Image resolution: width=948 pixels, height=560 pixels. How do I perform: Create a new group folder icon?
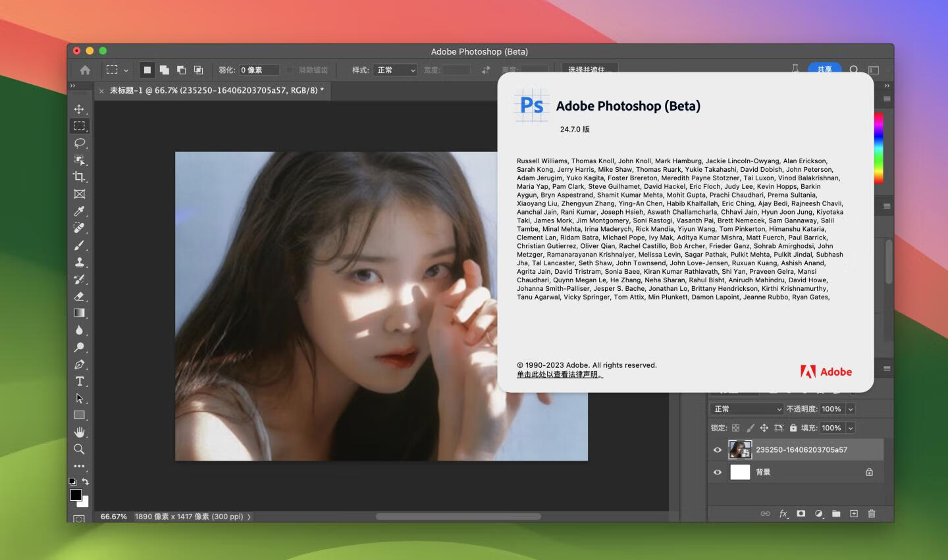point(836,514)
